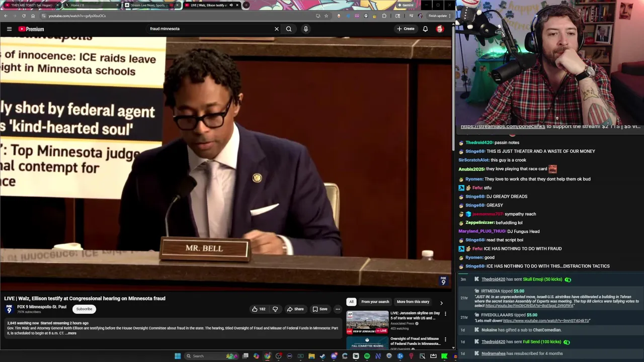Open Windows Start menu
Image resolution: width=644 pixels, height=362 pixels.
point(177,356)
